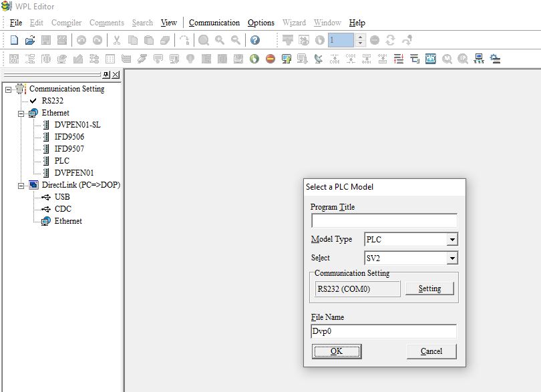Select Communication Setting root label
541x392 pixels.
click(x=67, y=89)
